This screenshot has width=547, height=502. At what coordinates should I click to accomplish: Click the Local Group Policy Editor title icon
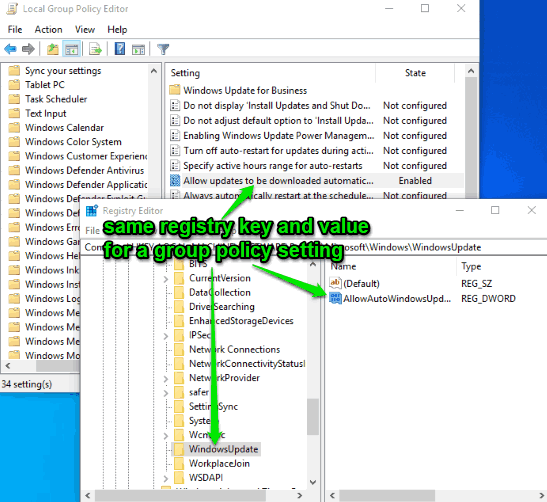12,9
